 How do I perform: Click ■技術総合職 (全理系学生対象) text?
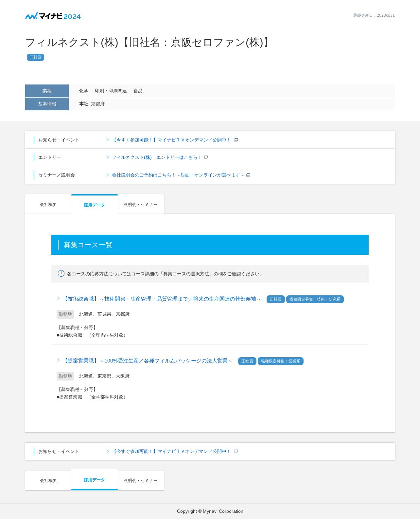[92, 335]
